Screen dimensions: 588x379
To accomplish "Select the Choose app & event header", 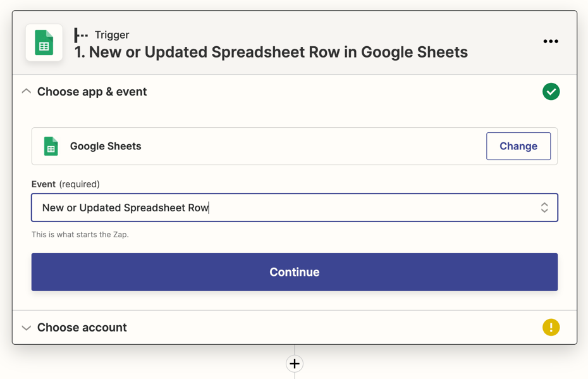I will tap(92, 92).
